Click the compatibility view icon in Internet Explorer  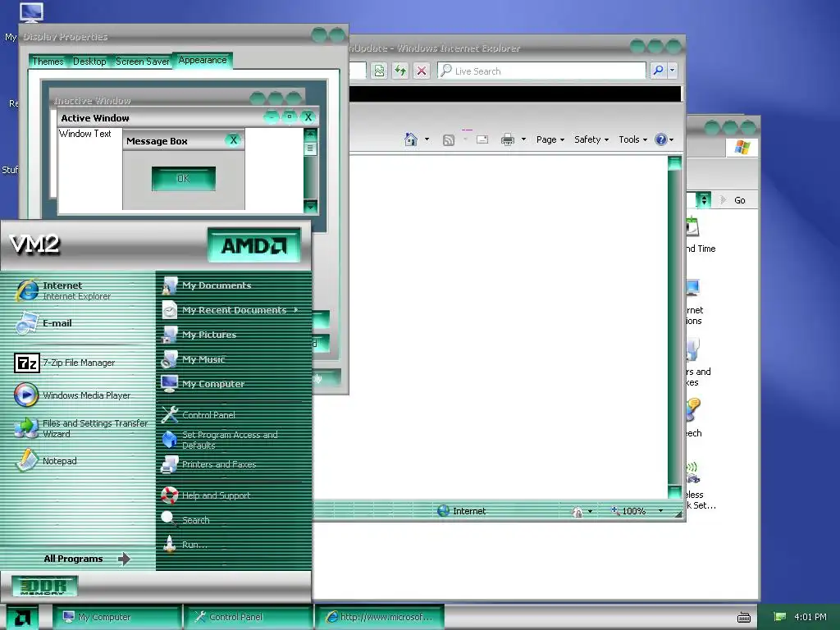point(379,71)
